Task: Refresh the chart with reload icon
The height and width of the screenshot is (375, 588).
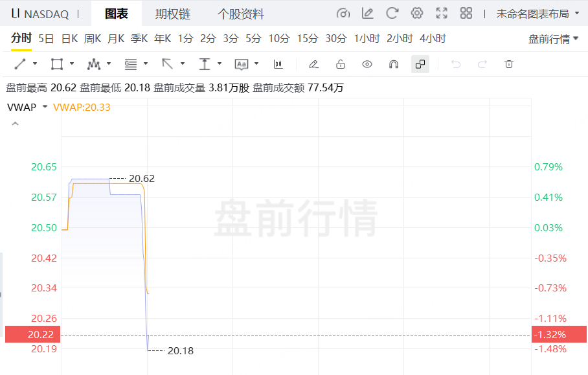Action: pos(392,14)
